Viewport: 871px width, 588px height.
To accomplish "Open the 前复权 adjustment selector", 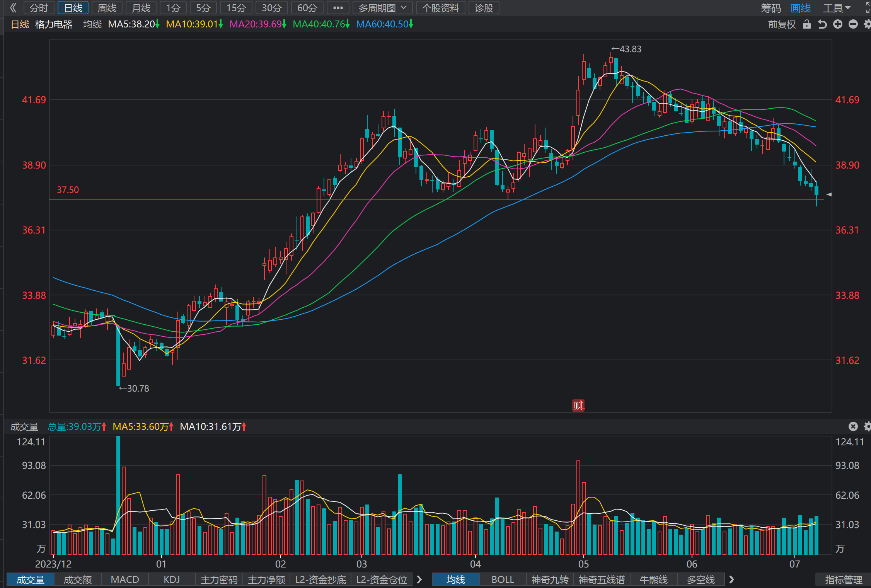I will click(x=782, y=24).
